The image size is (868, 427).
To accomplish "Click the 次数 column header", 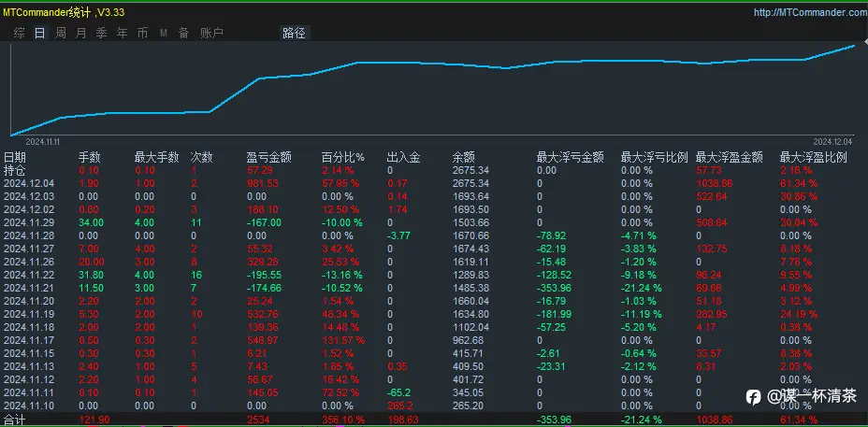I will click(x=201, y=158).
